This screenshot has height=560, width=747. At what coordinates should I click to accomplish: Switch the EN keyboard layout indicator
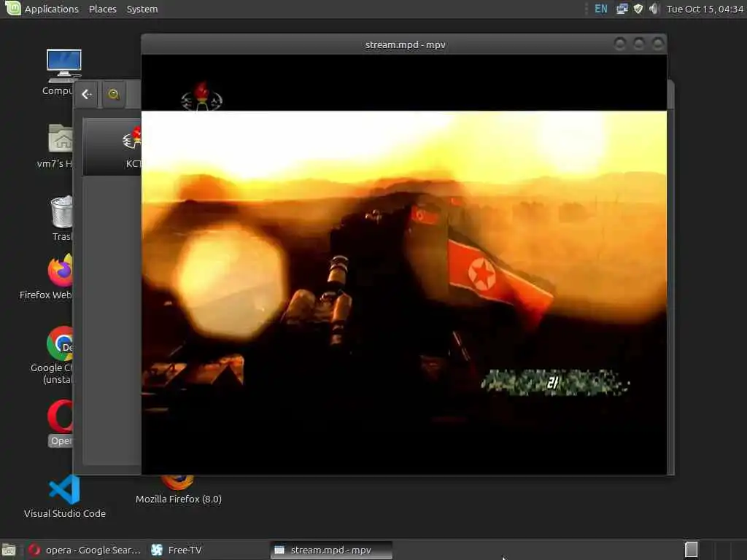601,9
